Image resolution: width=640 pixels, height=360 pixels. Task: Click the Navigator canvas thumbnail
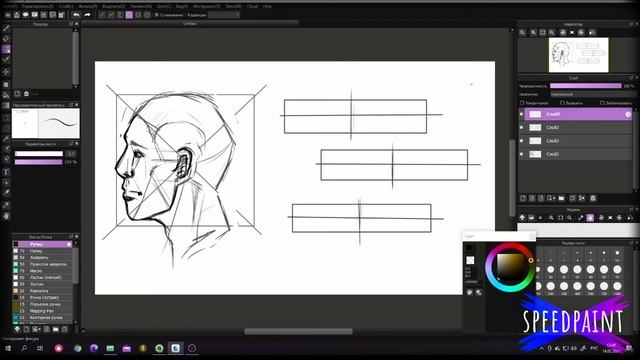(578, 55)
